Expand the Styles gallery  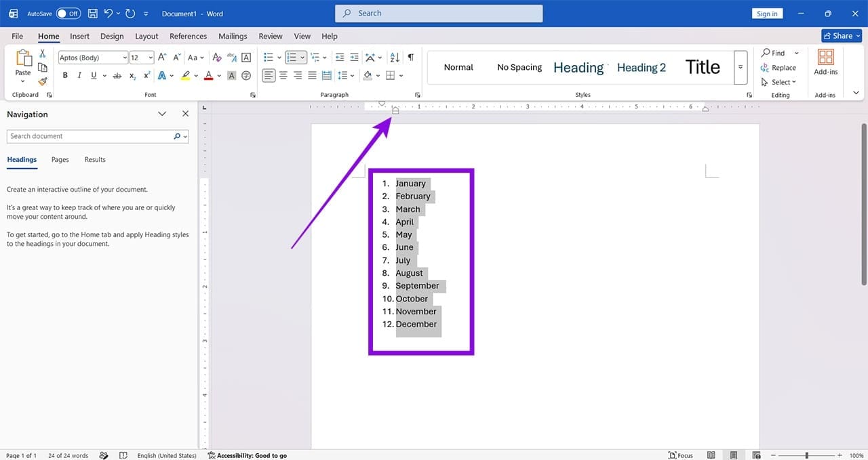(x=741, y=68)
